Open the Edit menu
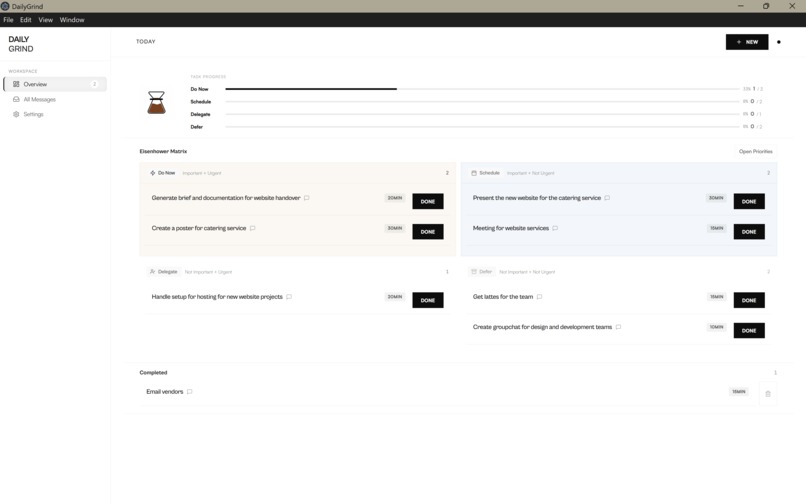The image size is (806, 504). click(26, 20)
